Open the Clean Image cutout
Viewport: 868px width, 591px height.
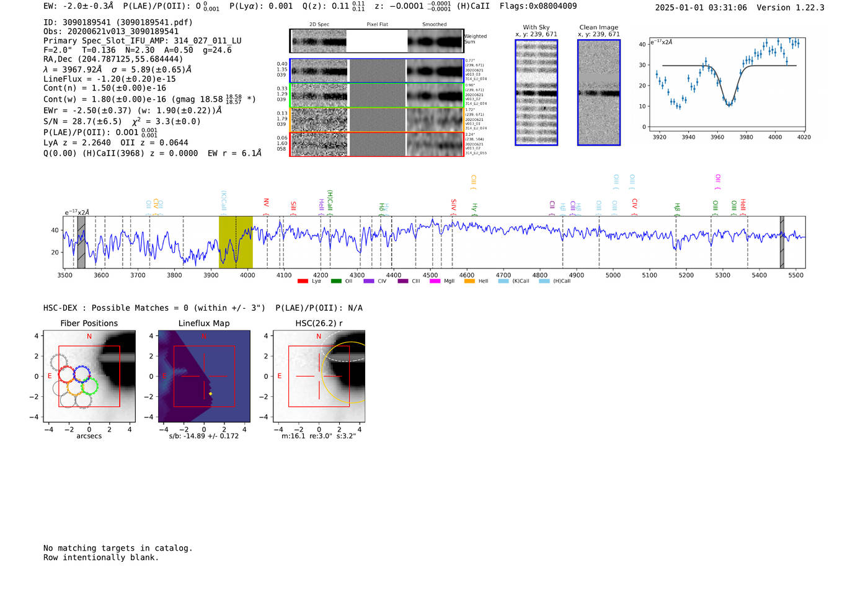point(599,92)
